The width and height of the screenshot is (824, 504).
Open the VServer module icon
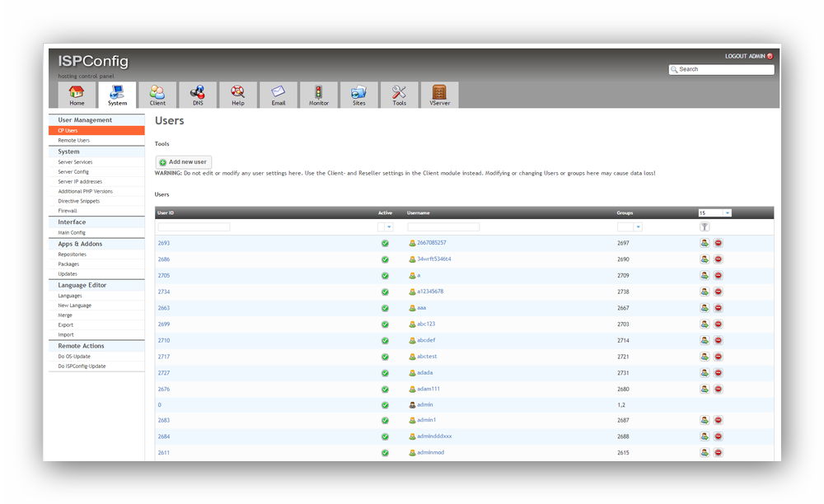click(x=439, y=92)
